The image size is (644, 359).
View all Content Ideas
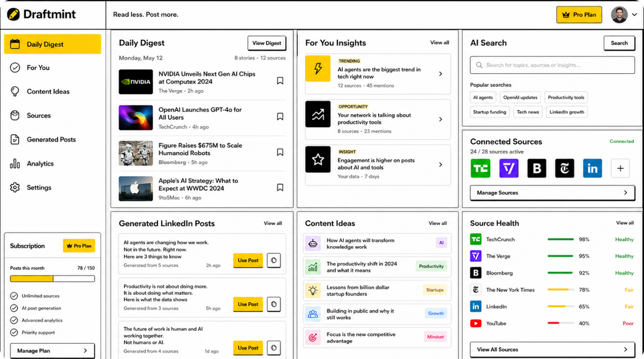click(x=437, y=224)
